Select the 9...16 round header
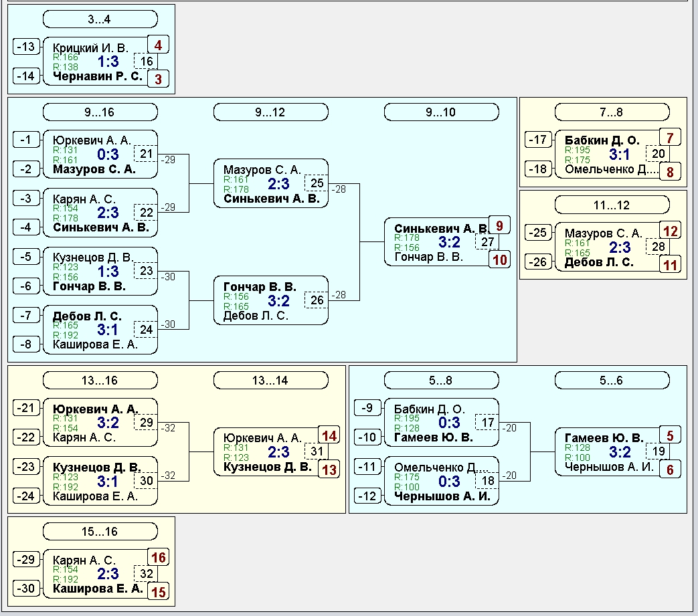This screenshot has width=698, height=616. click(100, 112)
